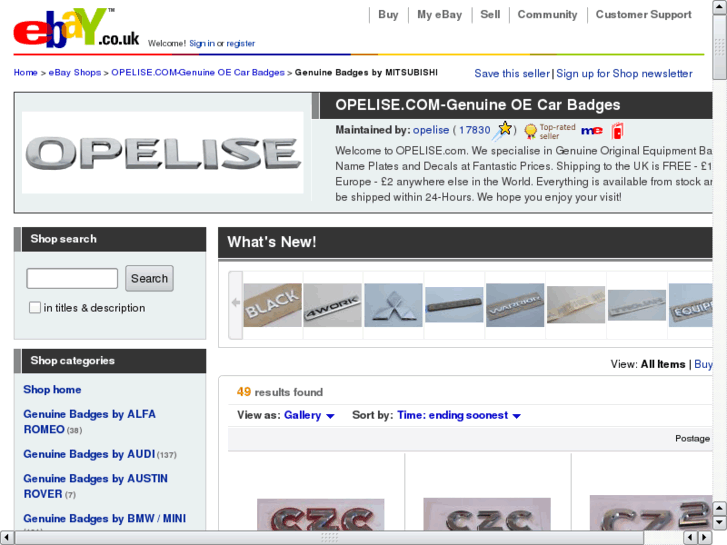
Task: Go to eBay Shops breadcrumb link
Action: pos(75,72)
